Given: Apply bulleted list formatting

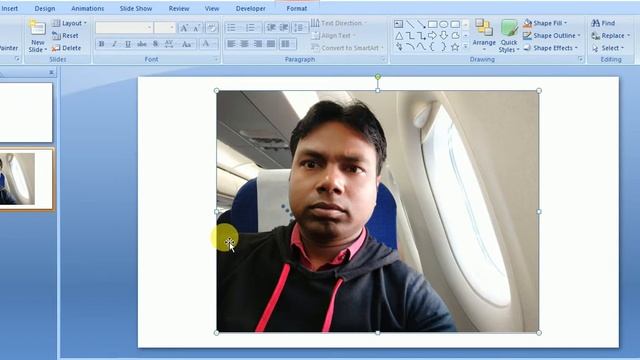Looking at the screenshot, I should click(x=232, y=28).
